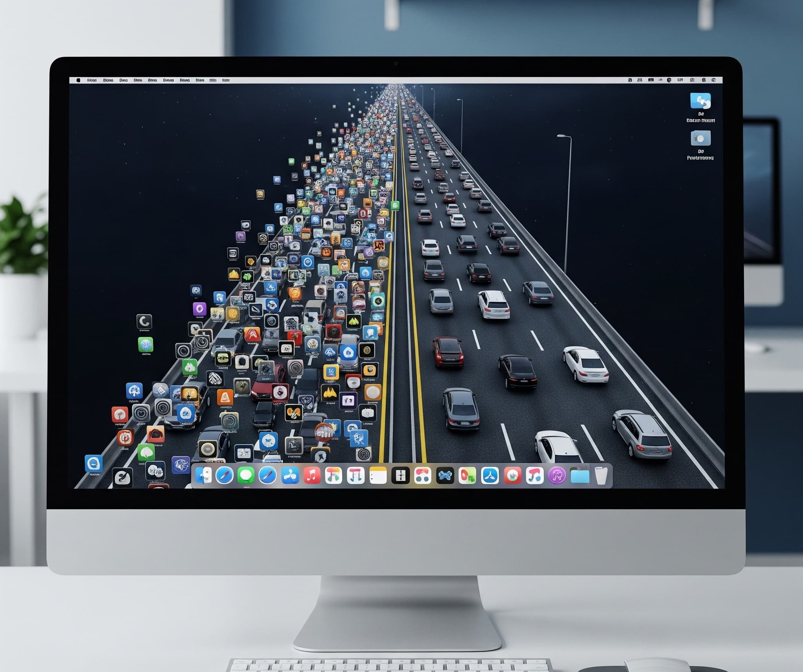This screenshot has width=803, height=672.
Task: Open the gray-blue camera folder desktop icon
Action: (700, 138)
